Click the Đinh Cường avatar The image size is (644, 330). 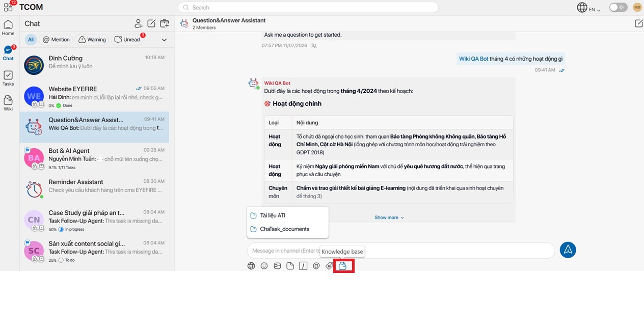[34, 65]
